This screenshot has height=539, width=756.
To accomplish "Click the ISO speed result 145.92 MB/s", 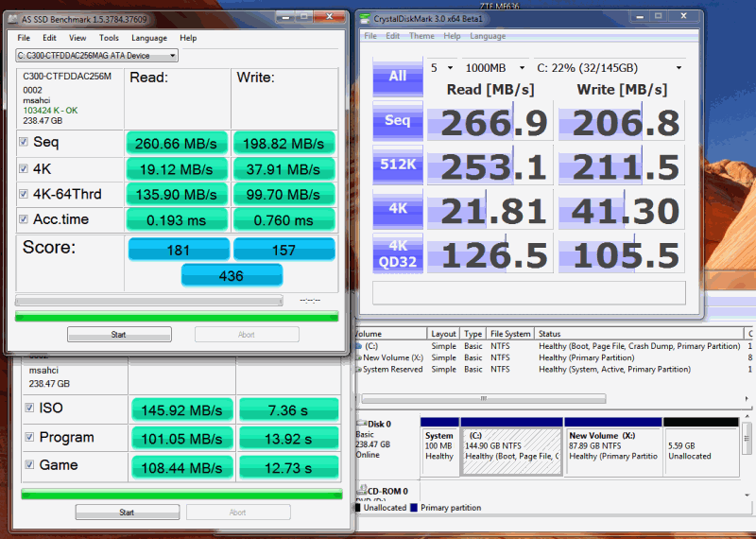I will 181,409.
